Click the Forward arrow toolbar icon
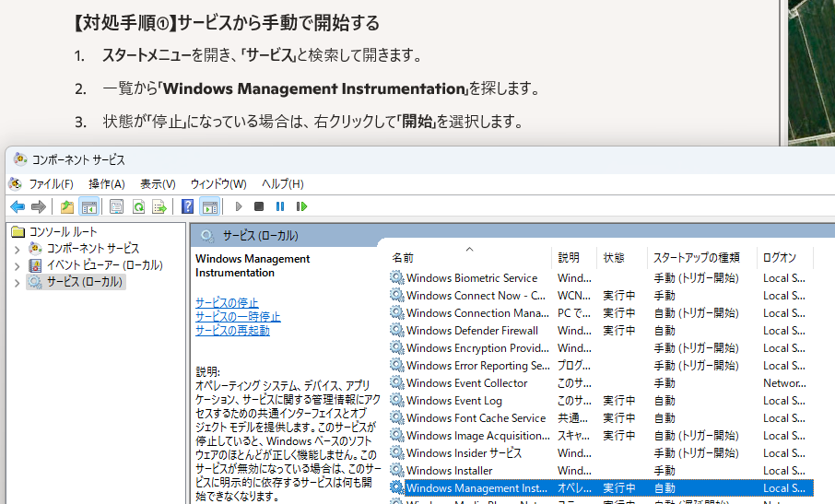The width and height of the screenshot is (835, 504). [39, 206]
